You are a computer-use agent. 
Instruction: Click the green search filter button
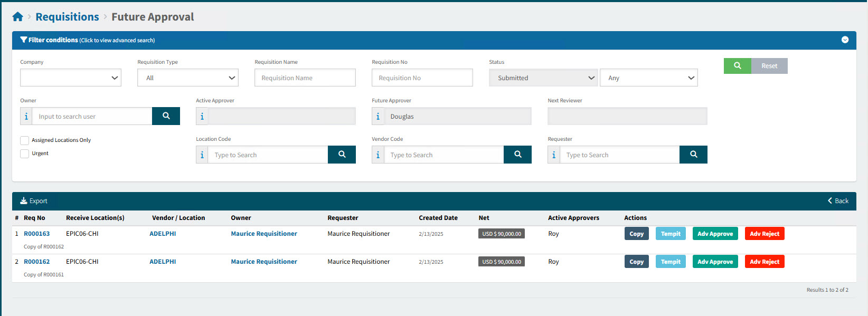point(738,66)
